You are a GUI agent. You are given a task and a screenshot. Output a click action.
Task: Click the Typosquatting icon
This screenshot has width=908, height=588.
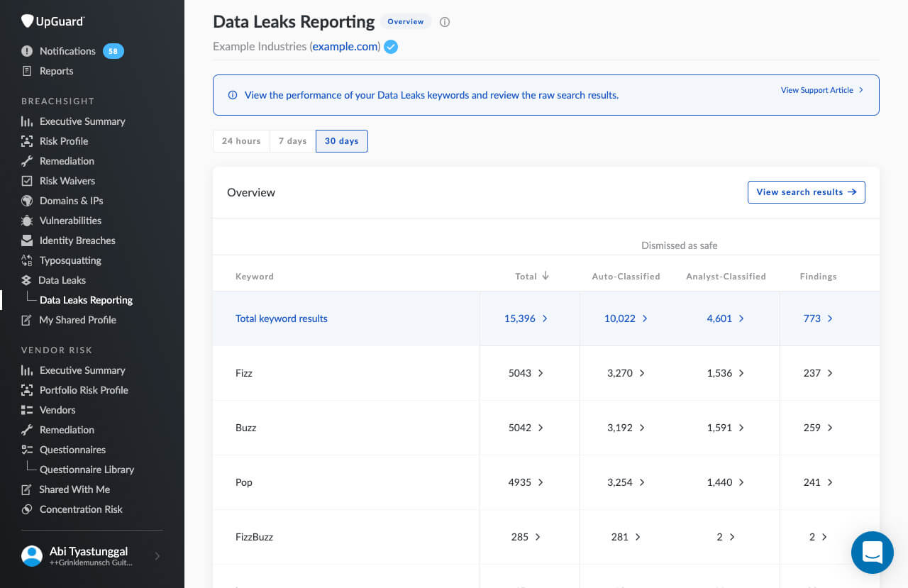pyautogui.click(x=27, y=260)
